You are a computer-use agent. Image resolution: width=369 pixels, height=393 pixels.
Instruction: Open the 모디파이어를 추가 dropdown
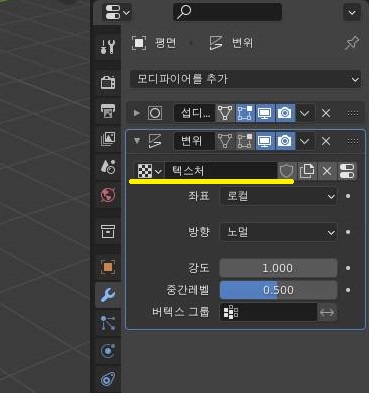coord(245,79)
